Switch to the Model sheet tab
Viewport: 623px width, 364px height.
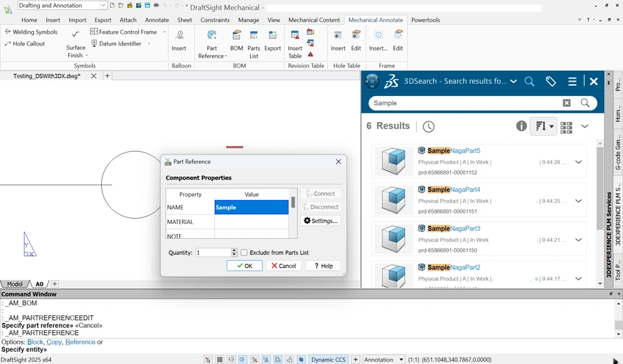15,284
